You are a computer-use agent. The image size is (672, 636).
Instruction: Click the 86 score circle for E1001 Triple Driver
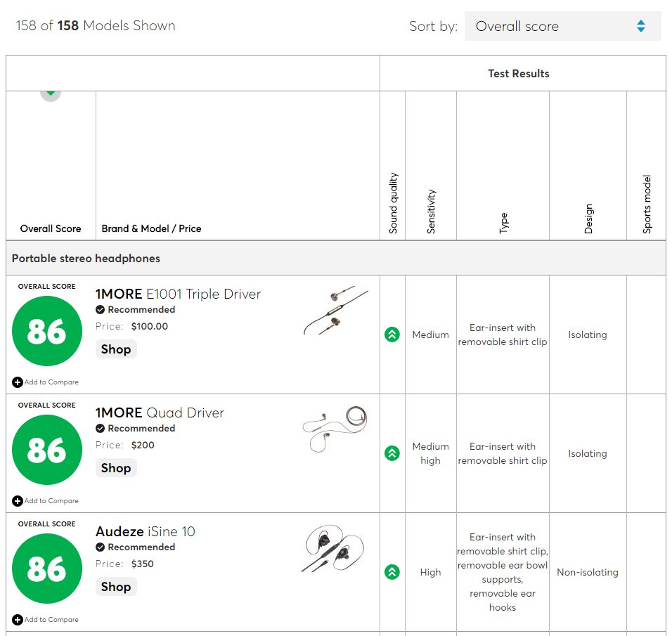coord(47,331)
